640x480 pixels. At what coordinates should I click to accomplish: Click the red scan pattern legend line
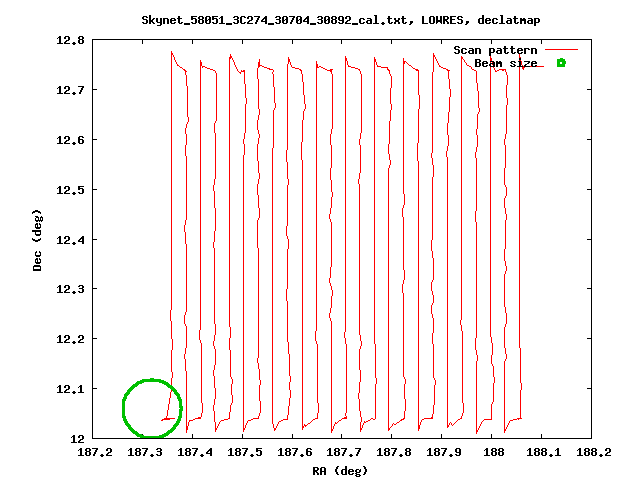click(561, 50)
